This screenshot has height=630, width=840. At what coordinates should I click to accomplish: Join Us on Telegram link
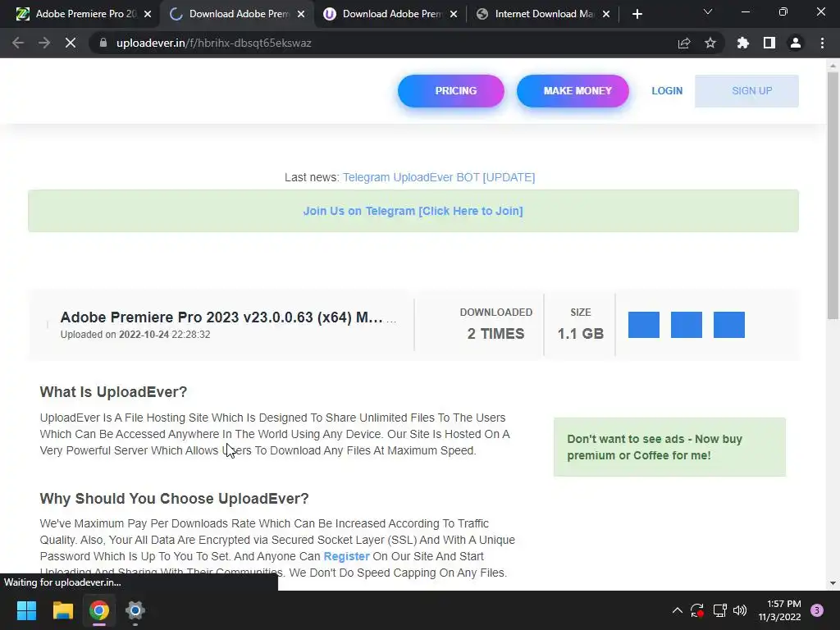[413, 211]
